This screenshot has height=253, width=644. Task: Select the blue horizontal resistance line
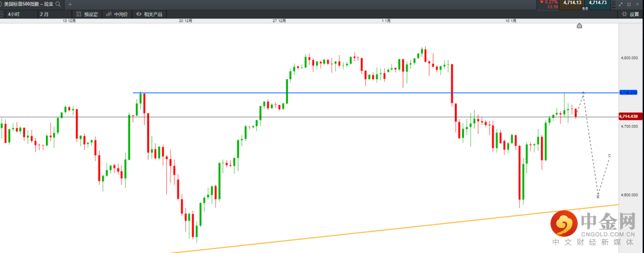point(358,93)
